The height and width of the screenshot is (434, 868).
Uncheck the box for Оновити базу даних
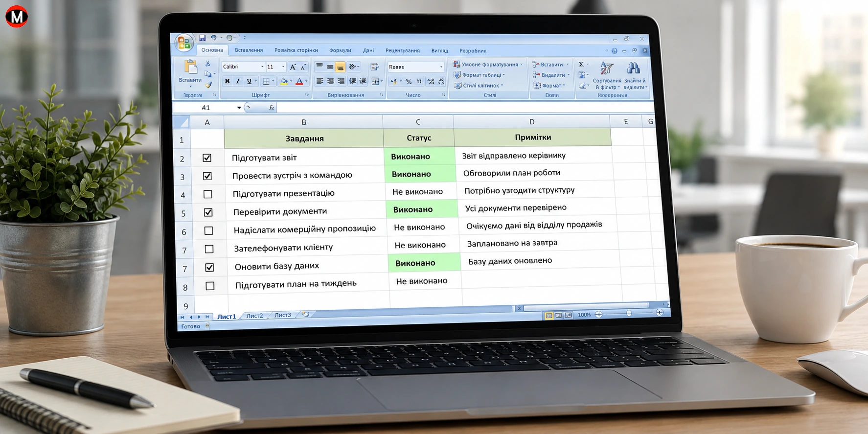pyautogui.click(x=210, y=268)
